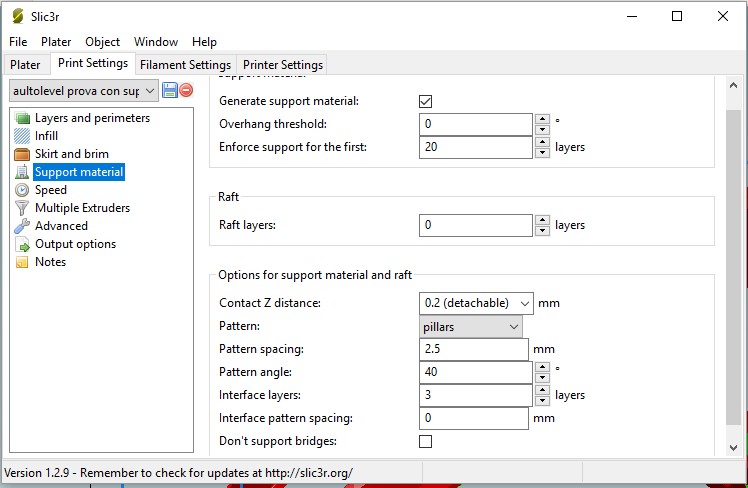Increase Pattern angle value
Viewport: 748px width, 488px height.
coord(542,367)
